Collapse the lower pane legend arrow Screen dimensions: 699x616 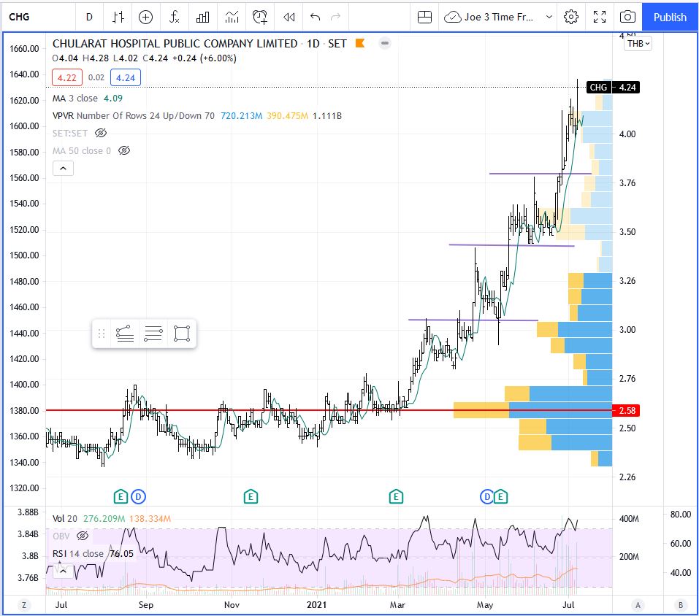pos(64,571)
